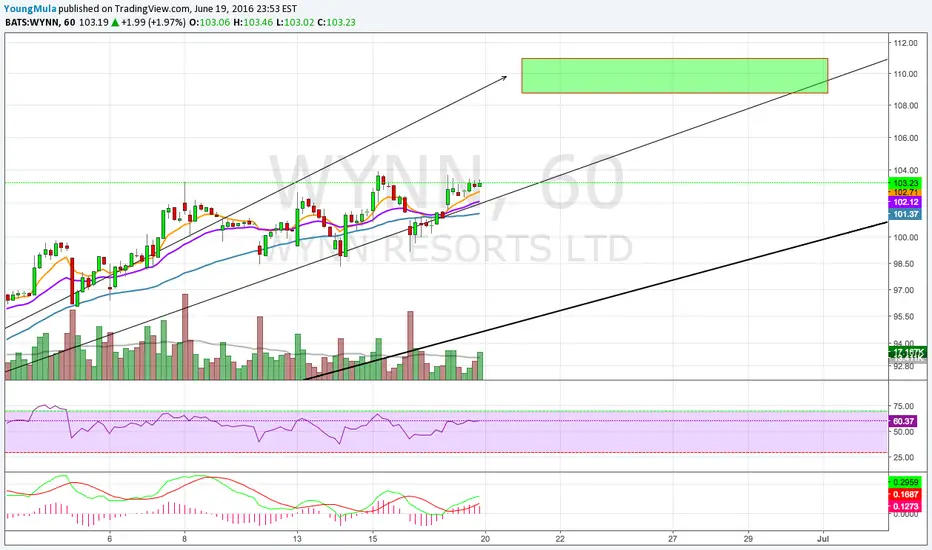Select the red 0.1687 signal value tag
932x550 pixels.
click(905, 495)
